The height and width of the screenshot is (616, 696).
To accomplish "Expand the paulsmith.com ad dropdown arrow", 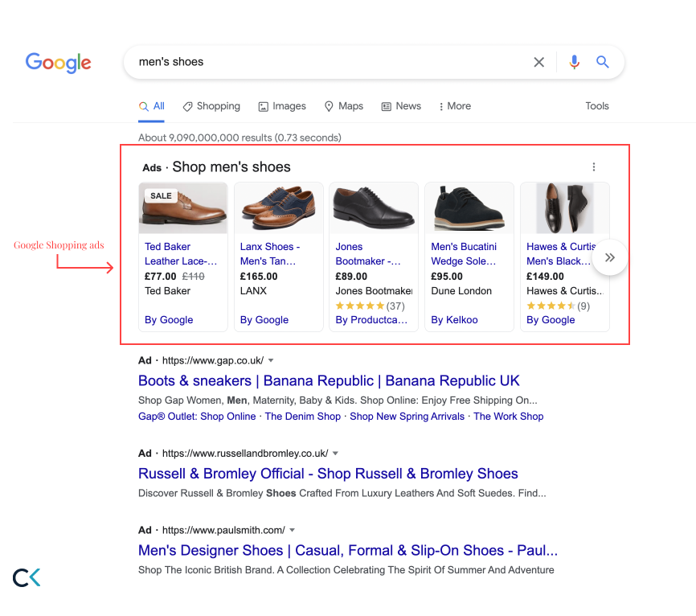I will (293, 530).
